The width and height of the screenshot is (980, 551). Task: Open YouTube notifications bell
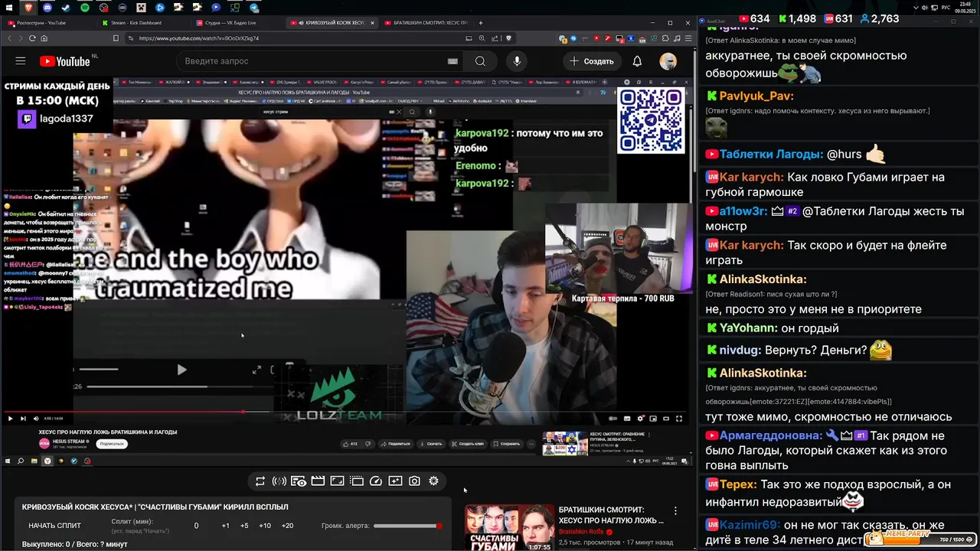click(x=637, y=61)
